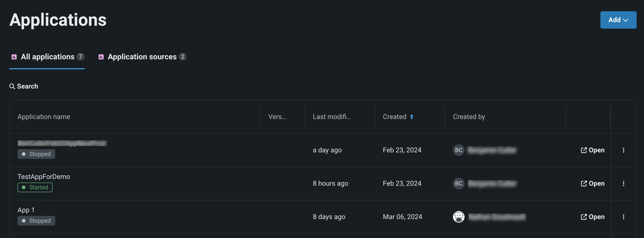Open the first stopped application
This screenshot has width=644, height=238.
[x=592, y=150]
